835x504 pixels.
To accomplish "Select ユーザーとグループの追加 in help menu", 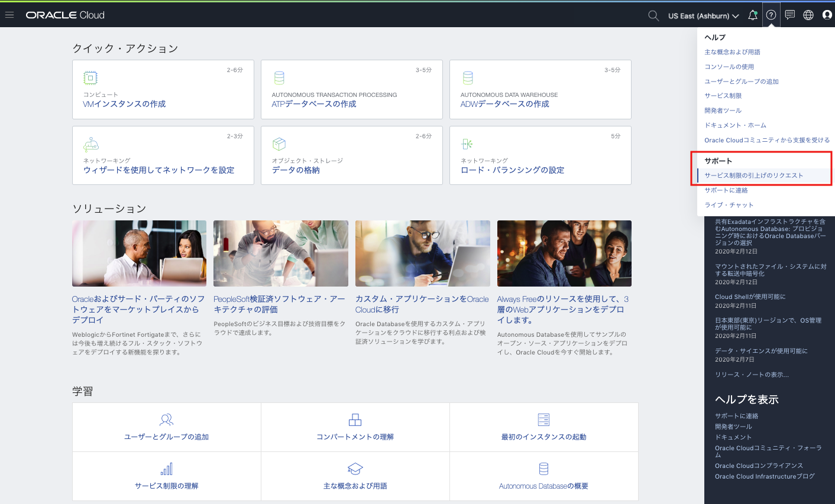I will point(742,82).
